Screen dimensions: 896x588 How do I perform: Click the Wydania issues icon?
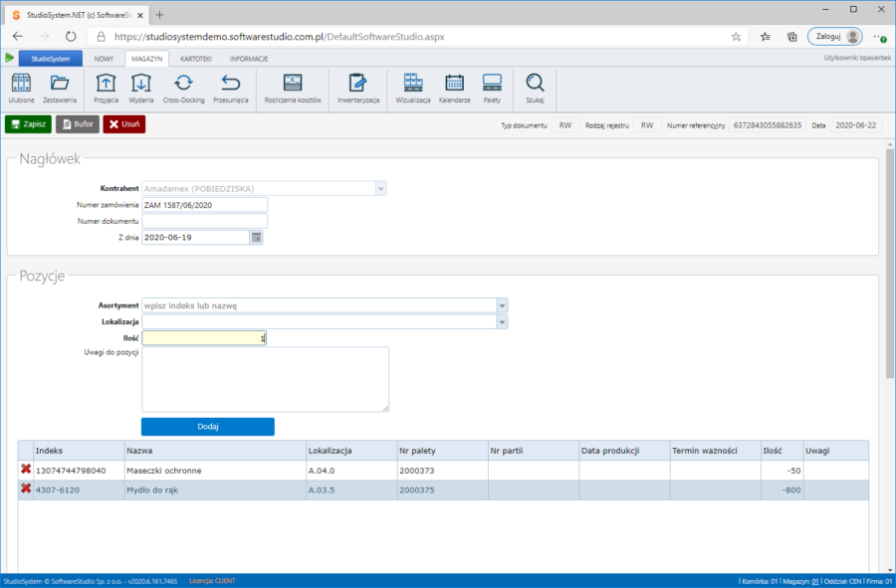pos(141,88)
